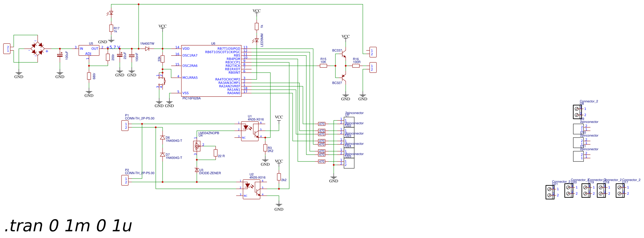
Task: Select the .tran simulation directive text
Action: click(68, 226)
